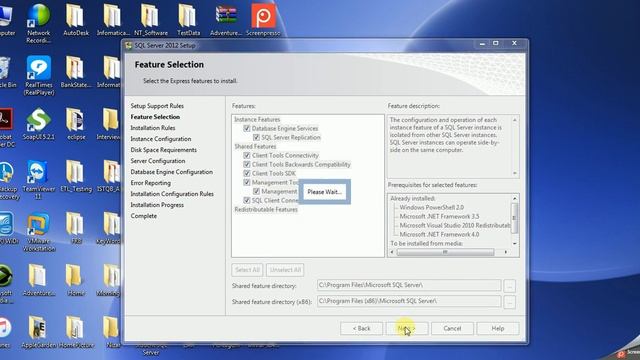Viewport: 640px width, 360px height.
Task: Toggle SQL Server Replication checkbox
Action: coord(256,137)
